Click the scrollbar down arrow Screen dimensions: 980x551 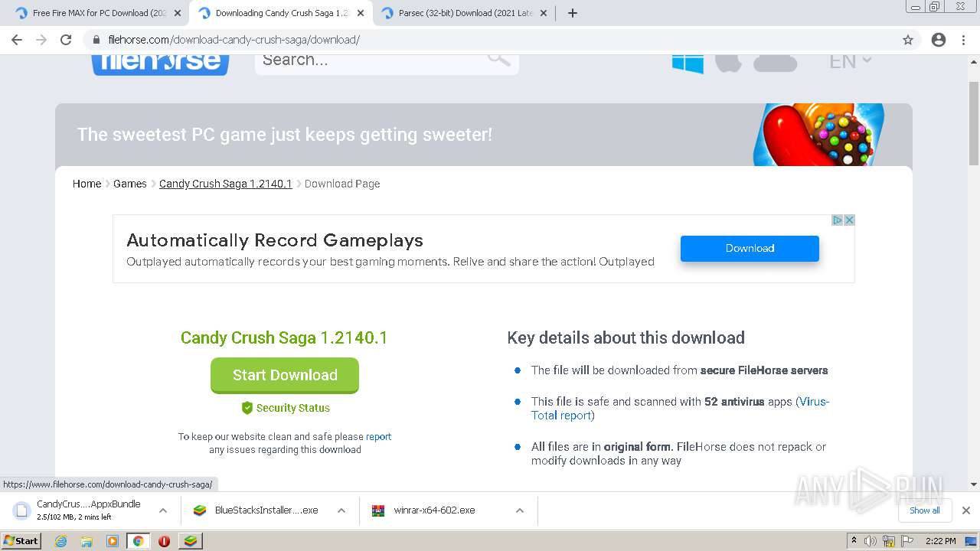(x=974, y=484)
